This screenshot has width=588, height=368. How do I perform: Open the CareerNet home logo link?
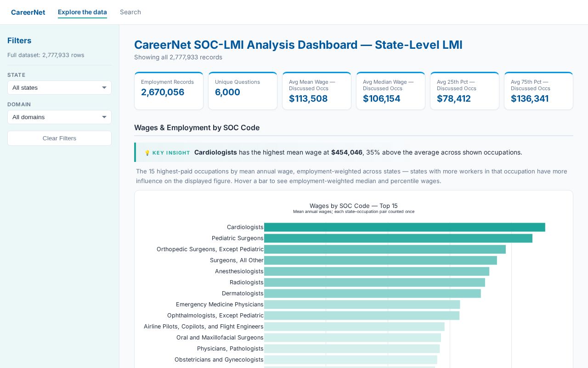coord(28,12)
